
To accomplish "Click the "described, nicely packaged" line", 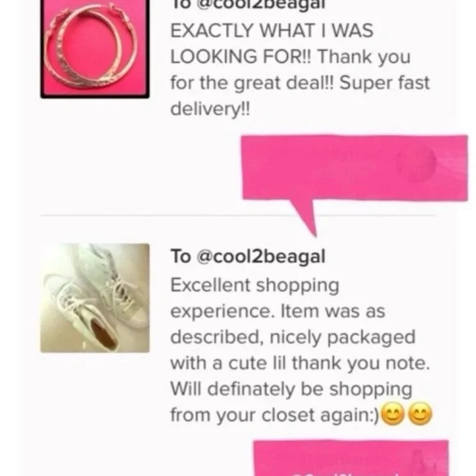I will click(x=293, y=337).
